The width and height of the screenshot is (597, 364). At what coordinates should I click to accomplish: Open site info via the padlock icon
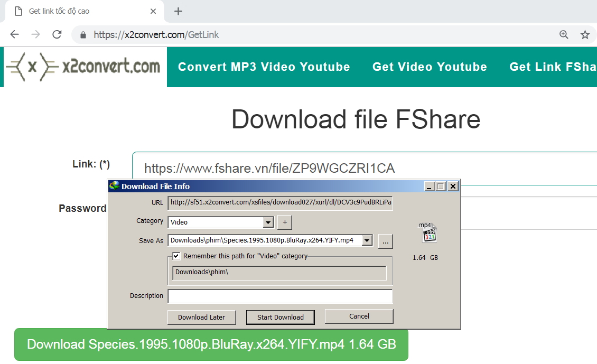pyautogui.click(x=83, y=35)
